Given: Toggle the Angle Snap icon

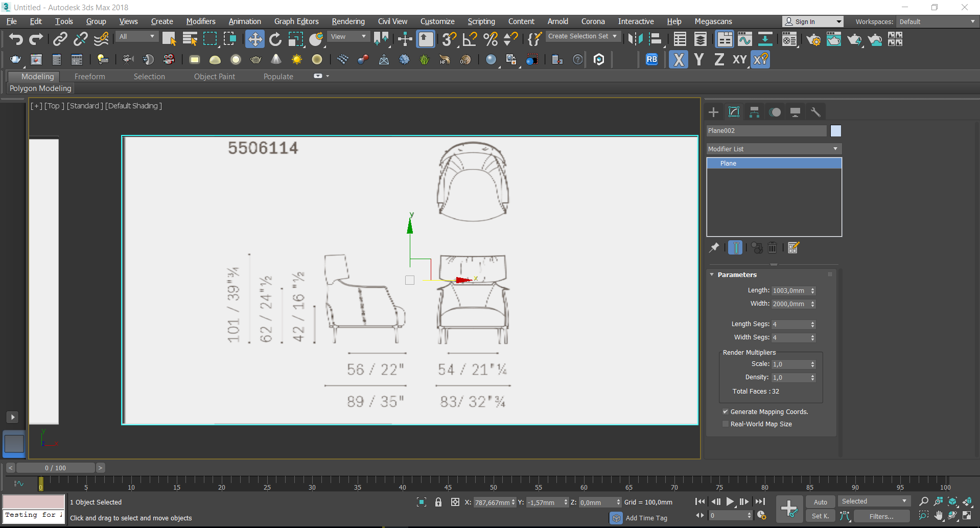Looking at the screenshot, I should click(470, 39).
